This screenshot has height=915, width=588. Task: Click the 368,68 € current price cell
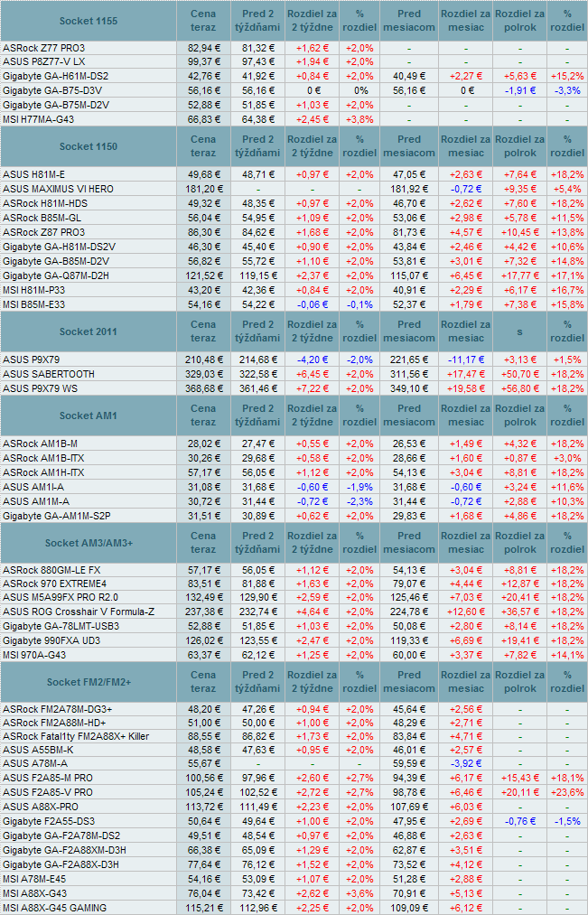point(203,387)
